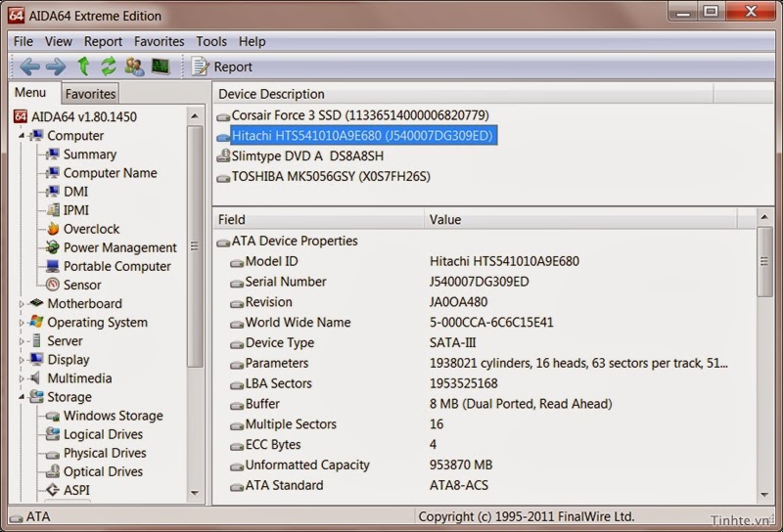The image size is (783, 532).
Task: Open Logical Drives in the tree
Action: pos(103,434)
